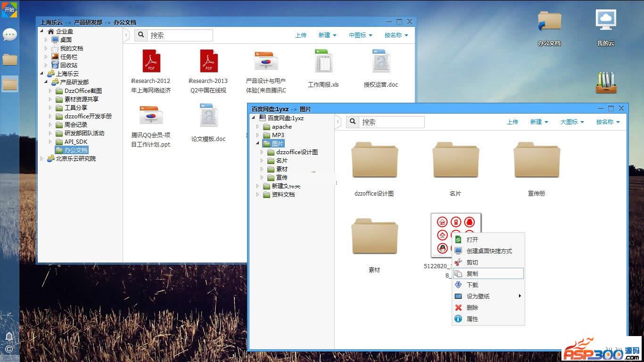Image resolution: width=644 pixels, height=362 pixels.
Task: Select 周会记录 folder in the tree
Action: [76, 125]
